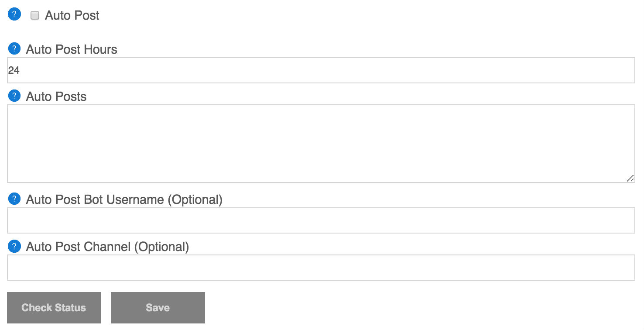Image resolution: width=644 pixels, height=330 pixels.
Task: Focus the Auto Post Channel input box
Action: [x=321, y=268]
